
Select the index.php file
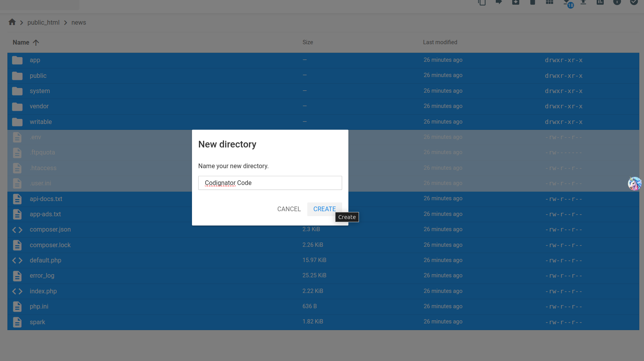click(43, 291)
